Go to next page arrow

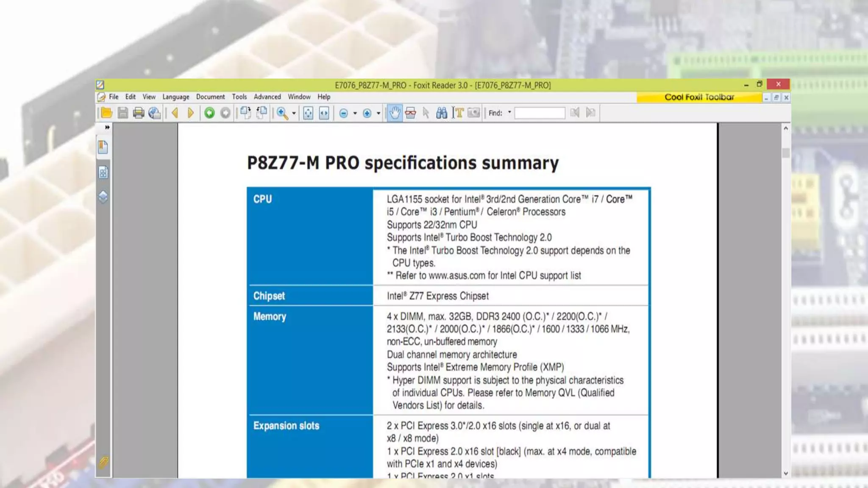click(191, 113)
